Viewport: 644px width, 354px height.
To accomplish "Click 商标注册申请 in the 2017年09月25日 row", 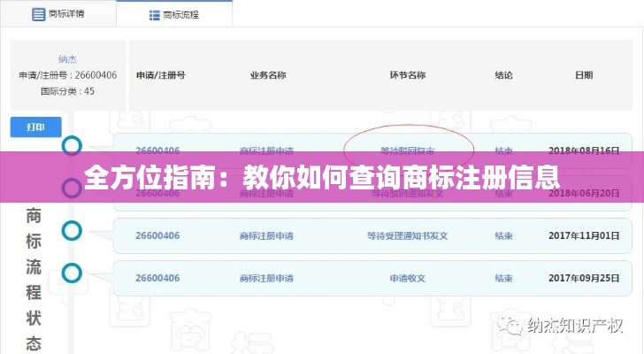I will click(x=266, y=279).
